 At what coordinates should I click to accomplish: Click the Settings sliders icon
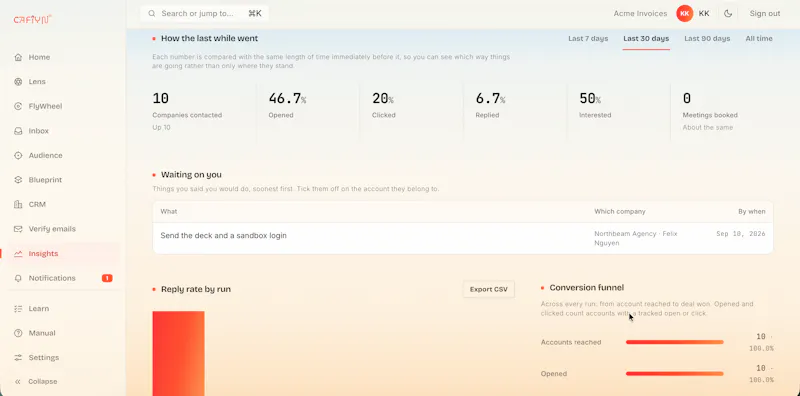(x=18, y=357)
